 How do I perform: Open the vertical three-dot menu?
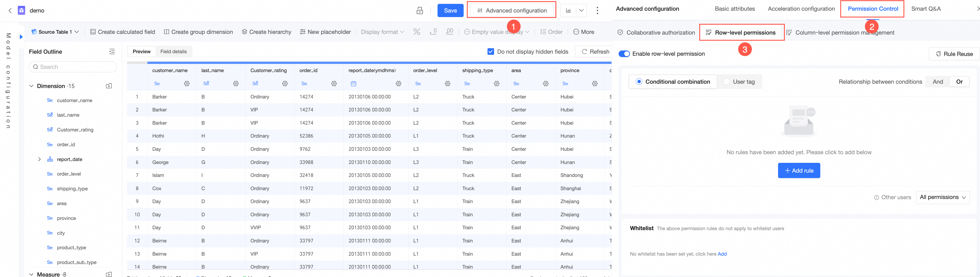point(597,11)
